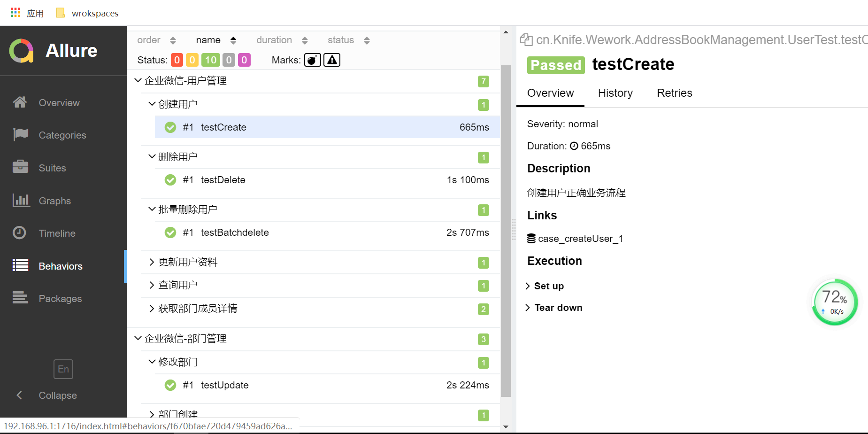Open Categories from the sidebar
Image resolution: width=868 pixels, height=434 pixels.
tap(62, 135)
